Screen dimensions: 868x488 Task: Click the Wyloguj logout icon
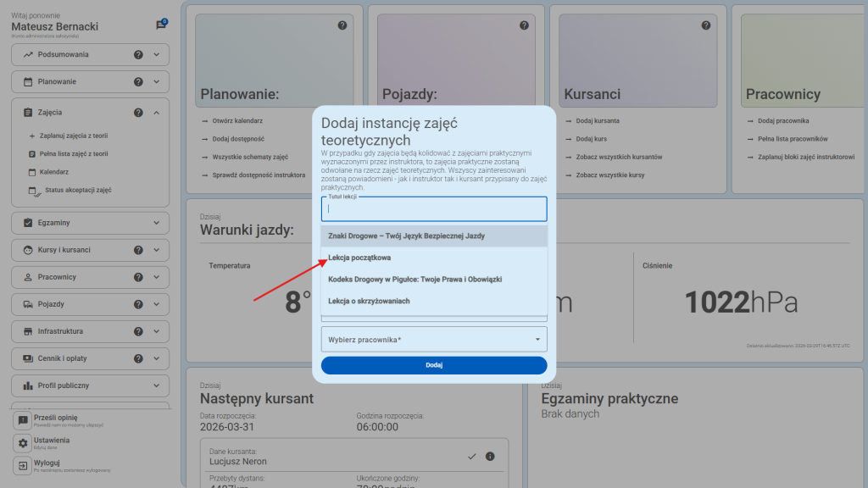point(23,465)
